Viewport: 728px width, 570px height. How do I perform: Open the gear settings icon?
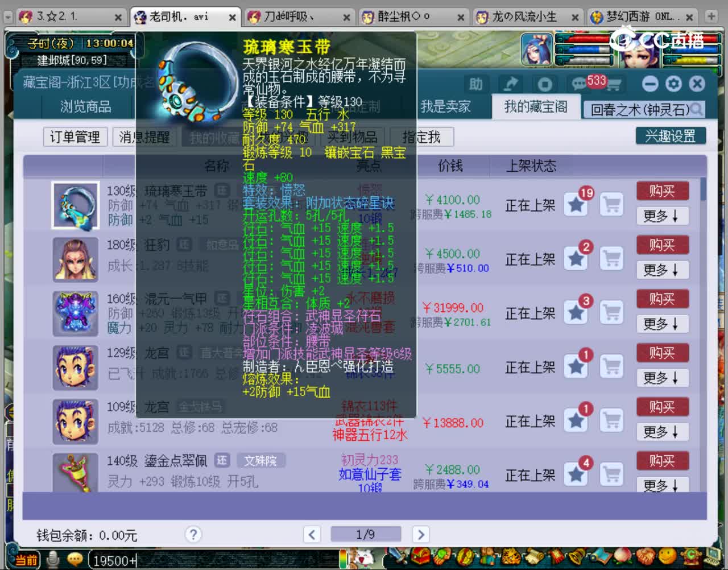click(673, 84)
